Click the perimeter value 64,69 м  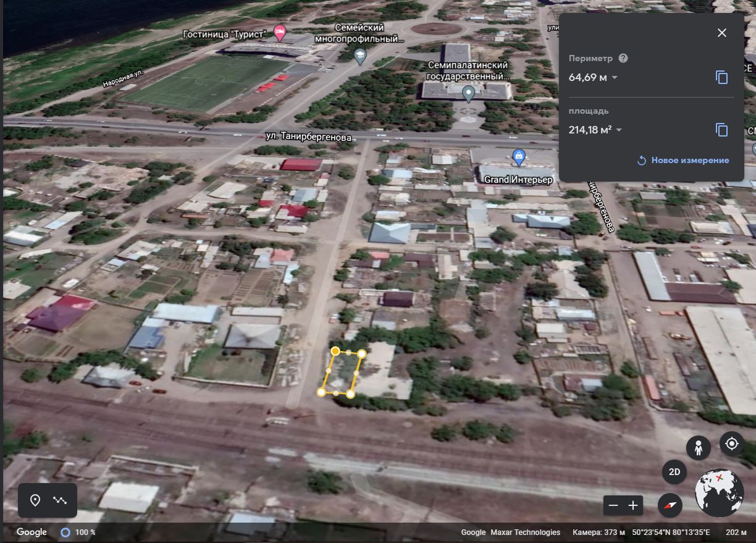(588, 78)
